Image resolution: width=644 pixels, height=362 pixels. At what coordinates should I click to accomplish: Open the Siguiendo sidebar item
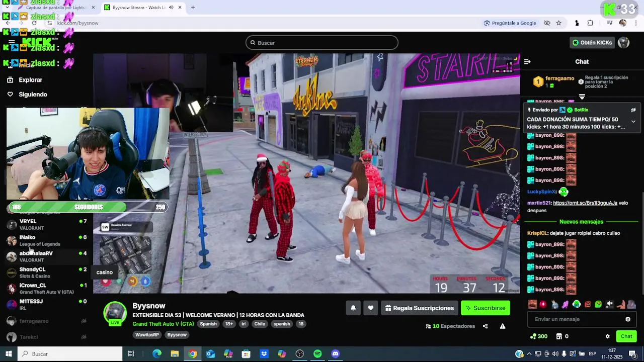[x=27, y=94]
